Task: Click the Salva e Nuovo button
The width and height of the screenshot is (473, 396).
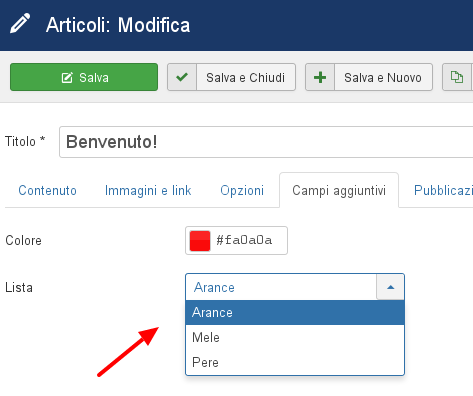Action: [x=369, y=77]
